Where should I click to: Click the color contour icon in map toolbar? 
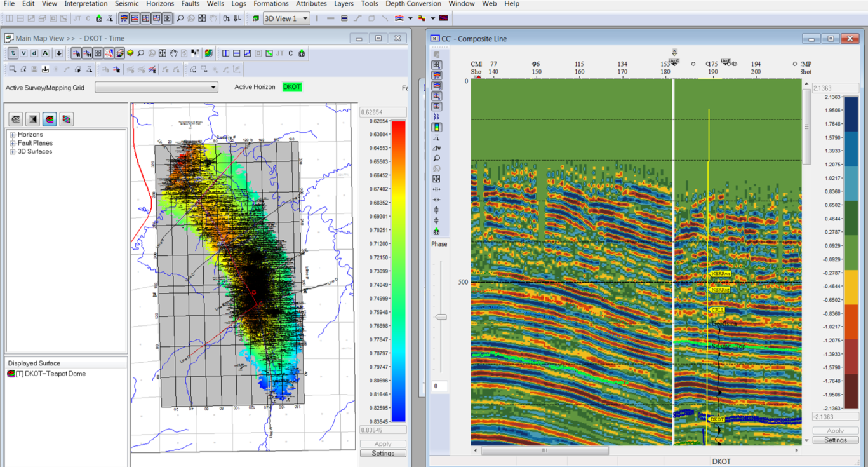(209, 53)
